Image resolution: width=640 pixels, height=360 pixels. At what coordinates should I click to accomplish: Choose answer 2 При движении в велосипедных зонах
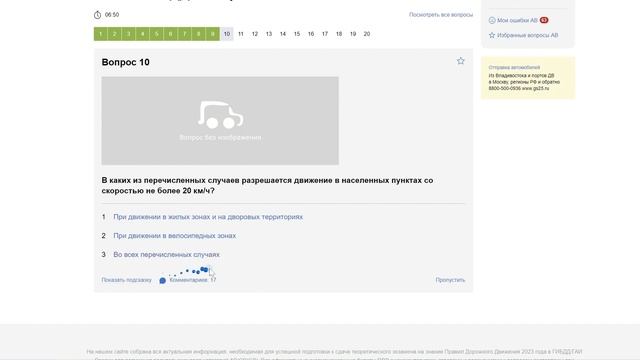point(174,236)
